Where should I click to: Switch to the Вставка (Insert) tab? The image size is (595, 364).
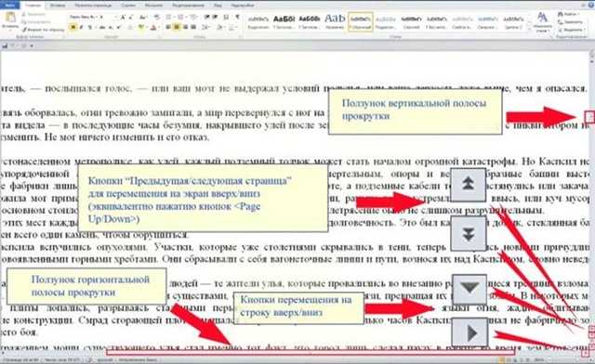click(x=58, y=6)
